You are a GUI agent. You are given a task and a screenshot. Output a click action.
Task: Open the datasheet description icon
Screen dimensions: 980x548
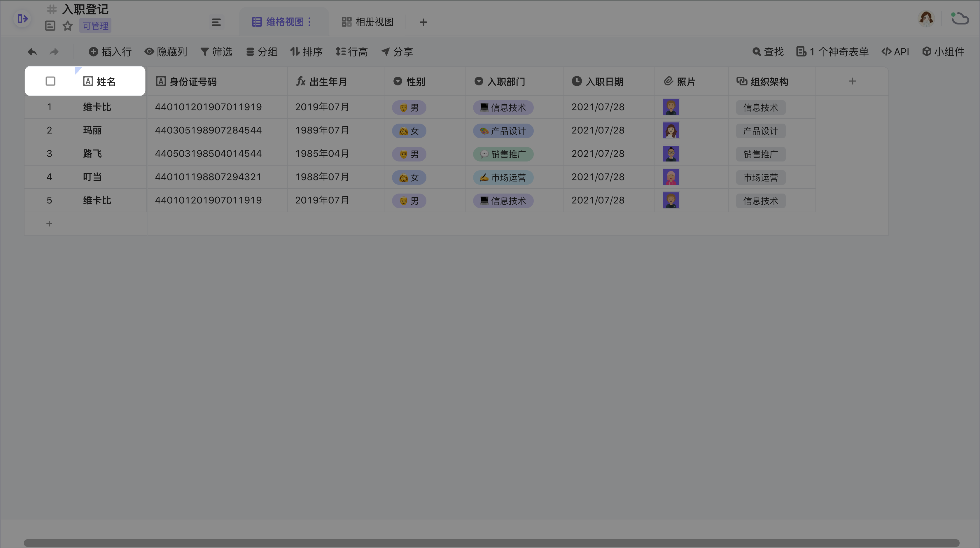click(x=50, y=25)
